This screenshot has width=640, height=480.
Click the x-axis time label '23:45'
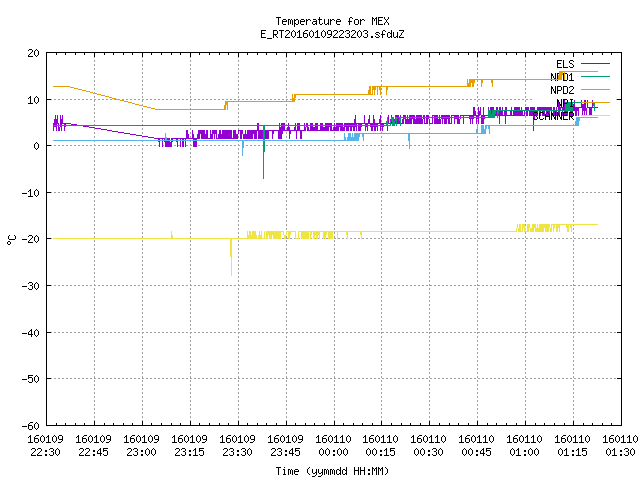pos(285,453)
